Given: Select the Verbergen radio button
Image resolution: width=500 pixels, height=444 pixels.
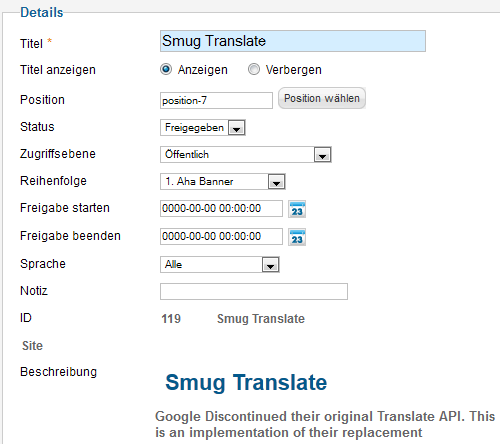Looking at the screenshot, I should click(x=254, y=69).
